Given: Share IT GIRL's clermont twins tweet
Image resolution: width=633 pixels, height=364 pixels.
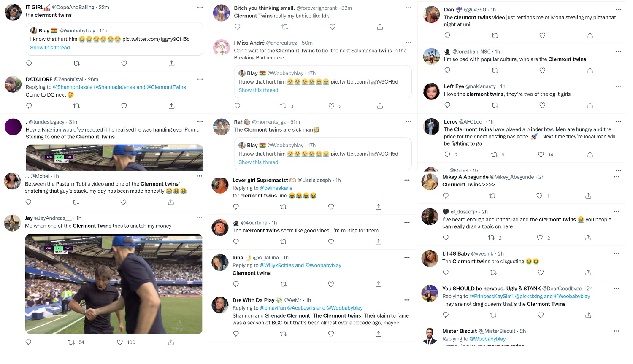Looking at the screenshot, I should [x=171, y=63].
